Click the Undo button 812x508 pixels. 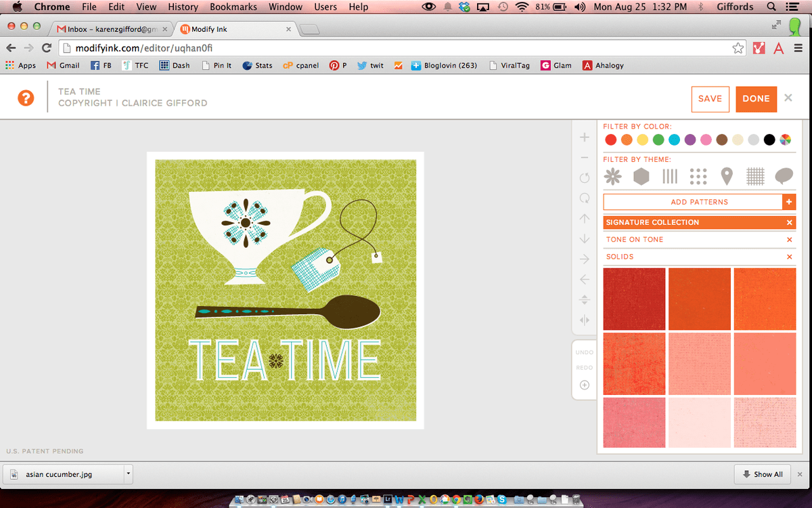coord(585,353)
